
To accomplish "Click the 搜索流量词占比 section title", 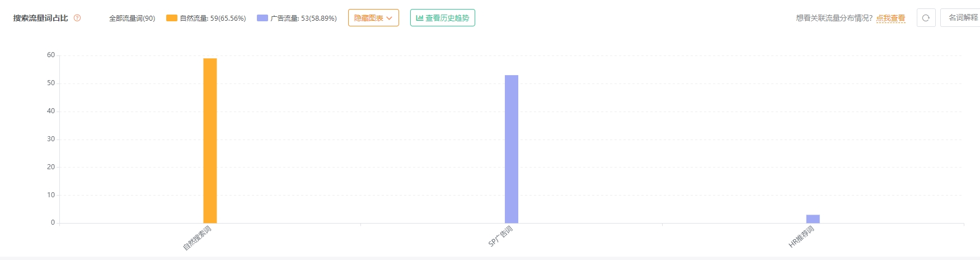I will tap(40, 18).
